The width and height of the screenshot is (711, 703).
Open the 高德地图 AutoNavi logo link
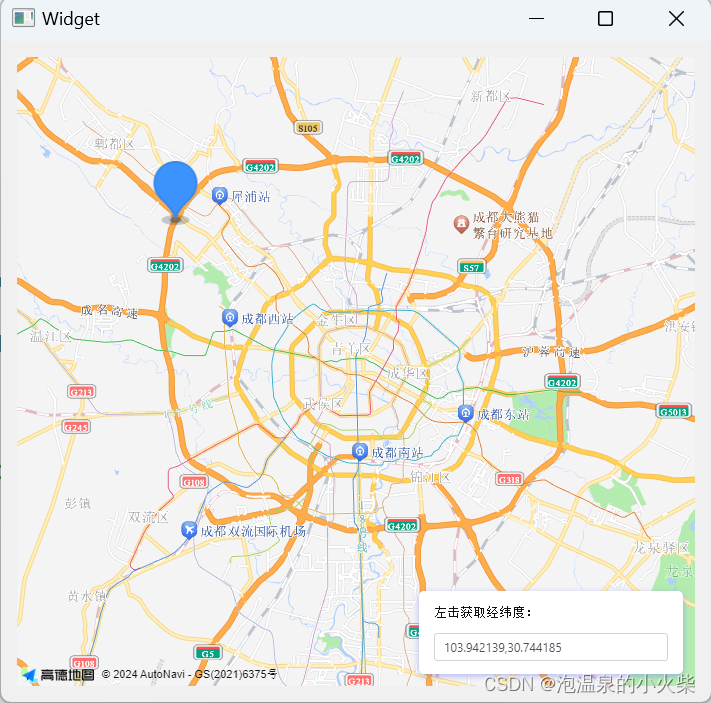58,674
